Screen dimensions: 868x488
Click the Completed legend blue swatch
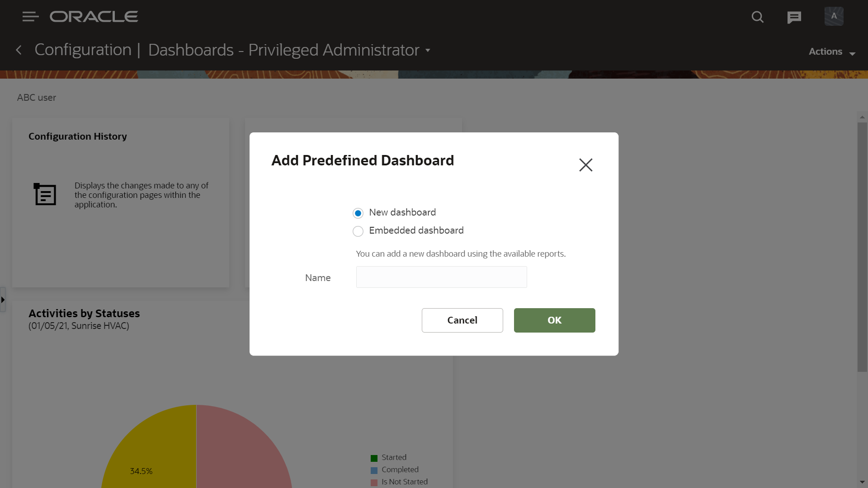point(374,470)
